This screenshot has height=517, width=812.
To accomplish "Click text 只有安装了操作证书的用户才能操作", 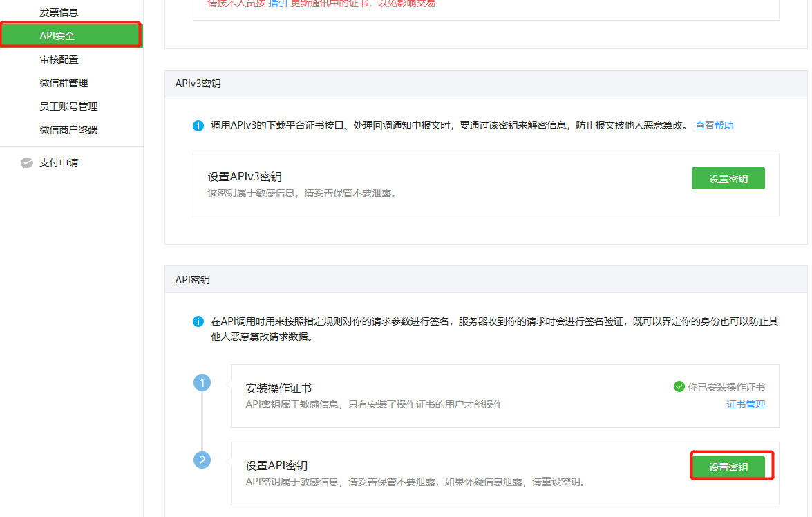I will (425, 404).
